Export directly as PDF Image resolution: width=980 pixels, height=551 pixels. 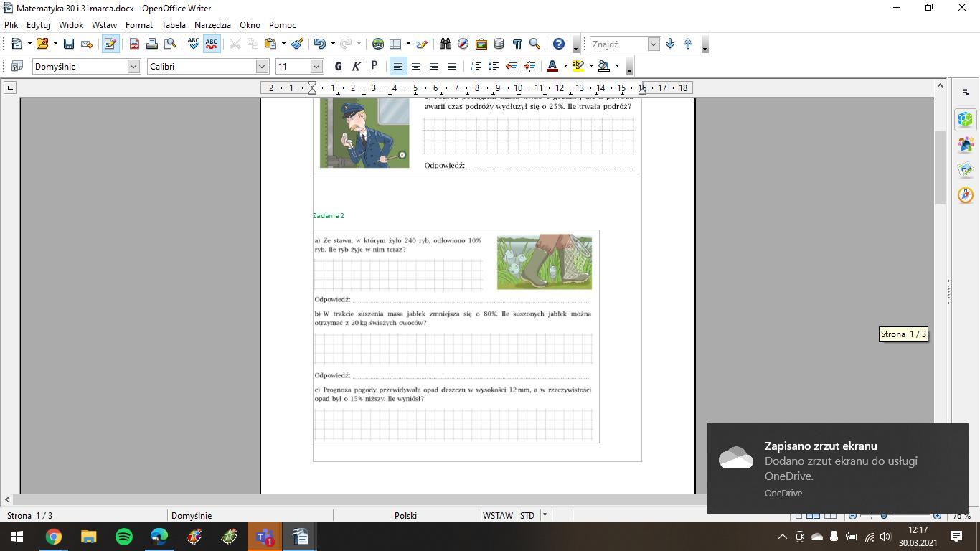click(x=134, y=44)
